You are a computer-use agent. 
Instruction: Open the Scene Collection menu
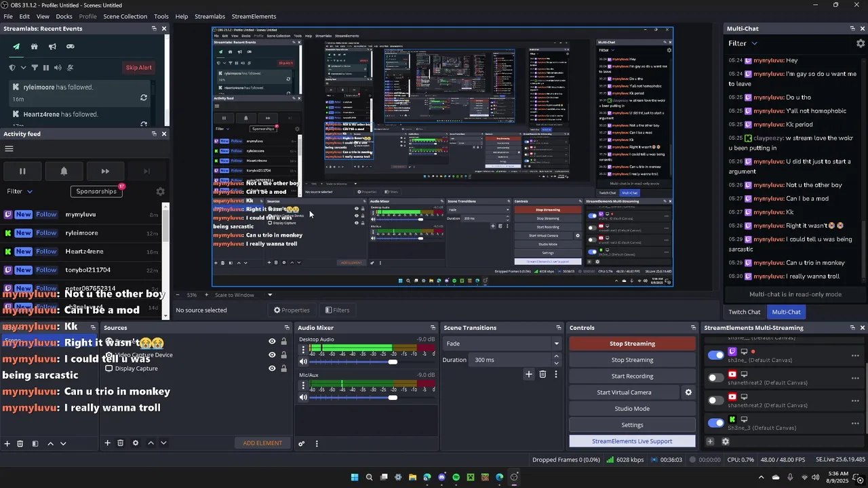(x=125, y=16)
